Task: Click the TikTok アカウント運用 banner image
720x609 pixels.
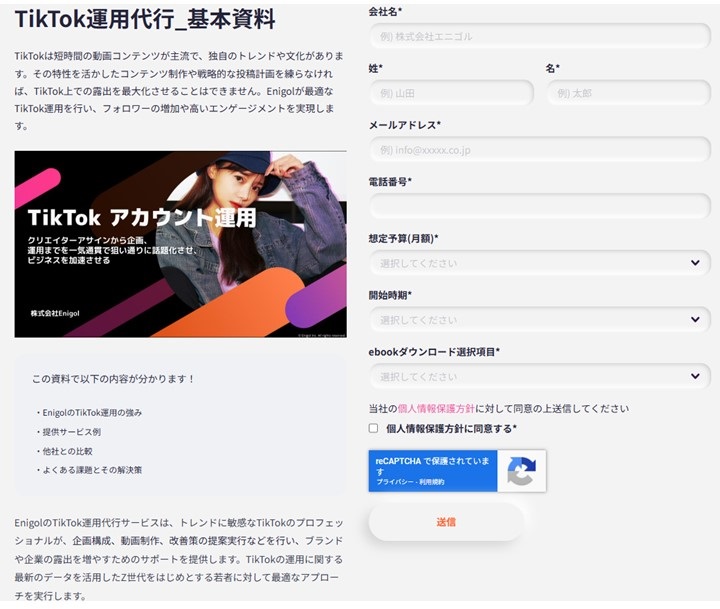Action: 180,244
